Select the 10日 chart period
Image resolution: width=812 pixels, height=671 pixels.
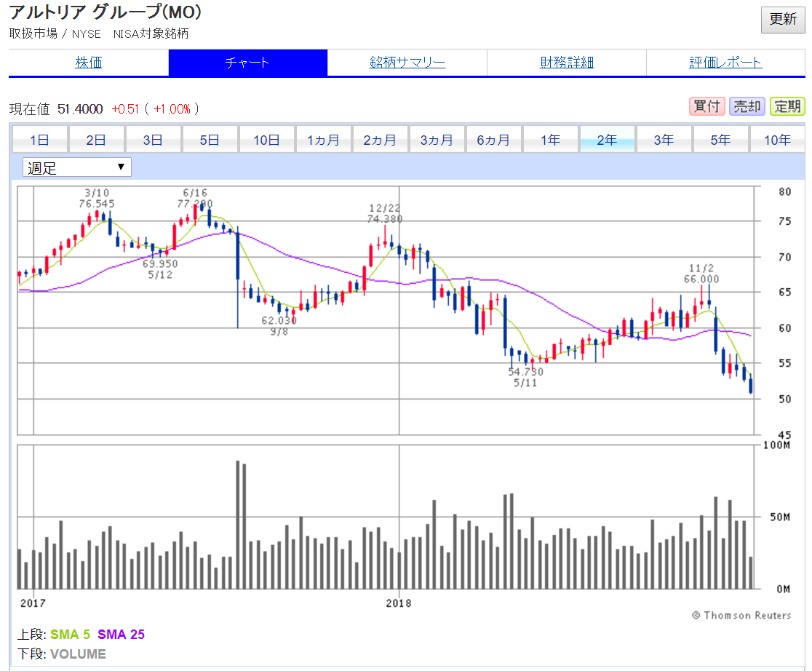[267, 140]
